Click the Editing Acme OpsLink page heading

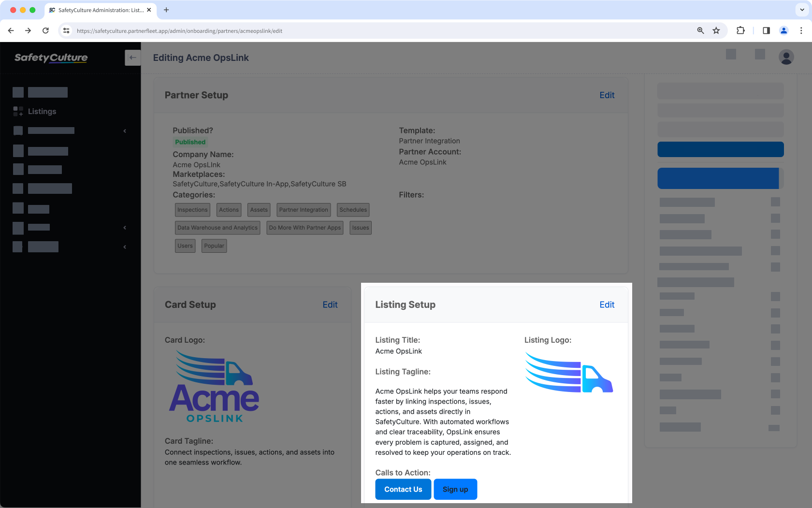(201, 58)
